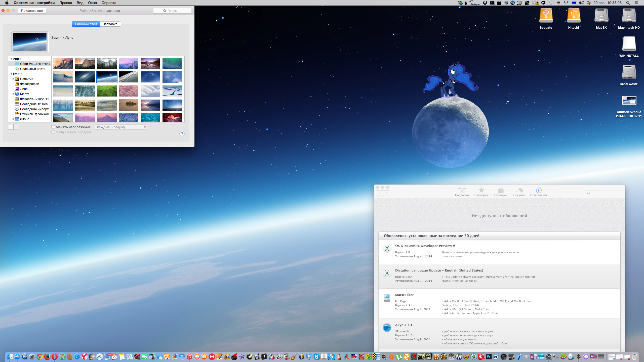This screenshot has height=362, width=644.
Task: Click Еще link under Mactracker
Action: pyautogui.click(x=495, y=313)
